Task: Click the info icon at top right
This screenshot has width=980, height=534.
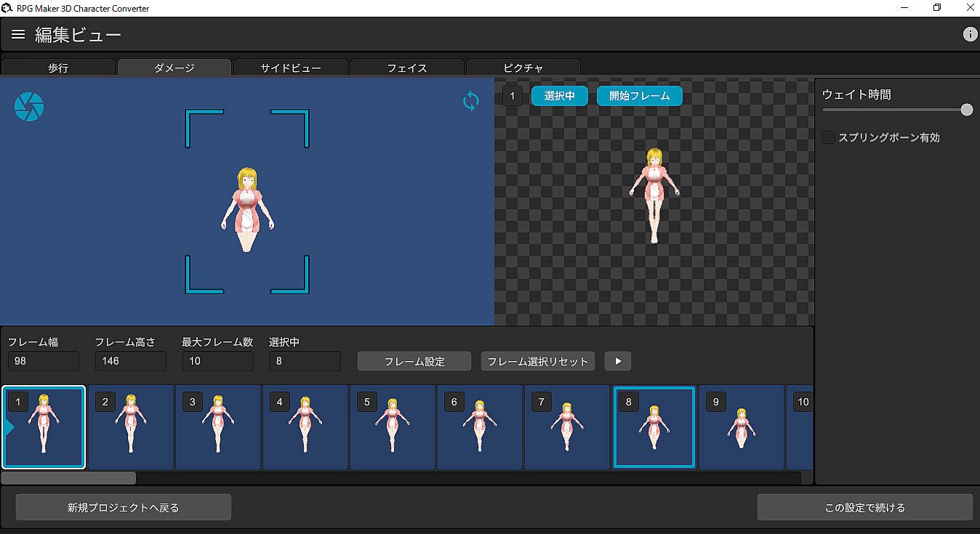Action: click(x=970, y=34)
